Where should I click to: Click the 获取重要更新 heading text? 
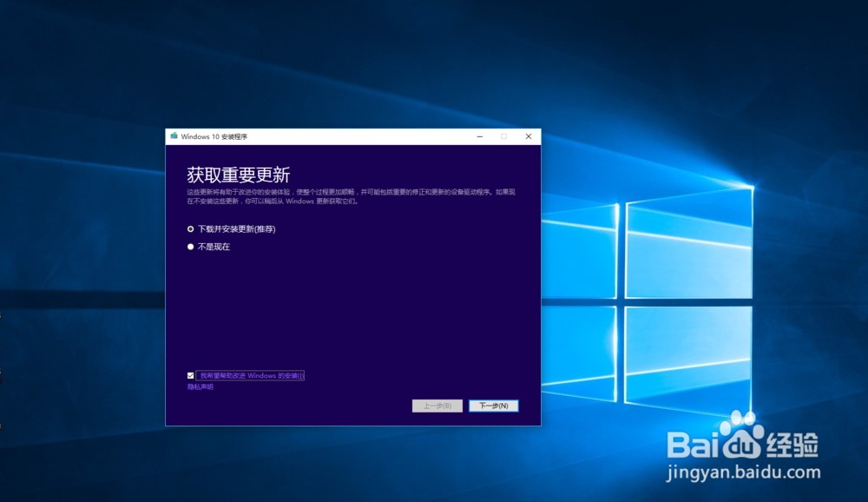[x=238, y=175]
